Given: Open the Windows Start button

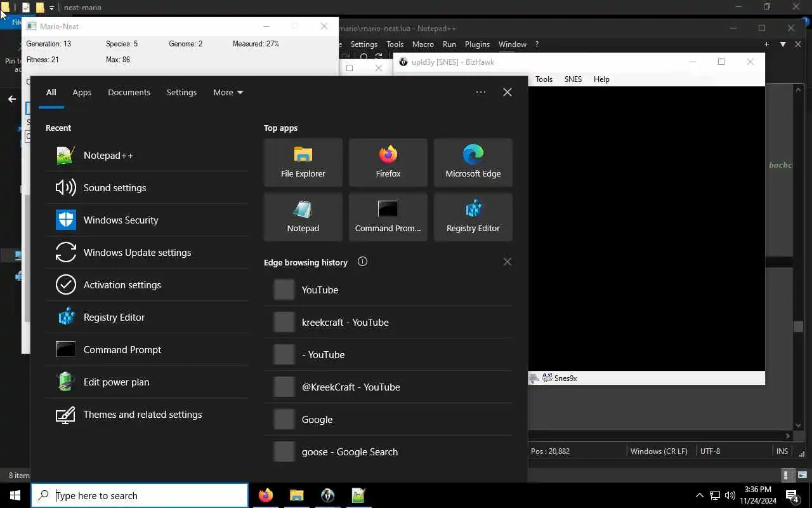Looking at the screenshot, I should [x=15, y=495].
